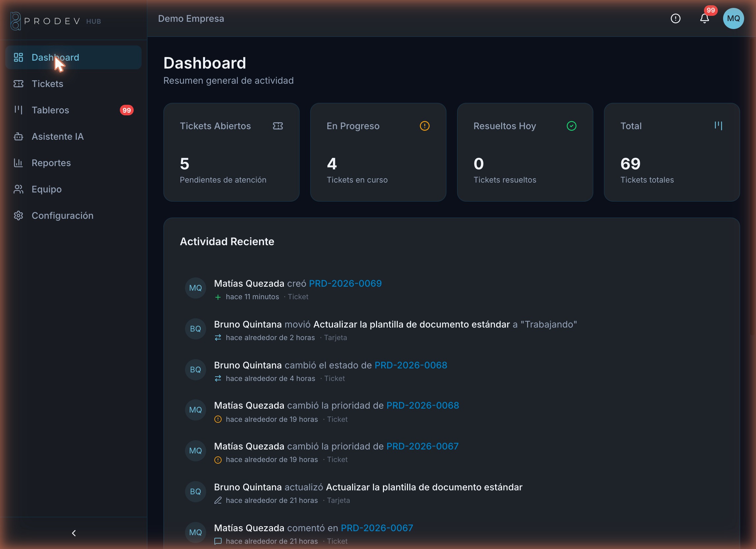The height and width of the screenshot is (549, 756).
Task: Click the kanban icon in Total card
Action: tap(718, 126)
